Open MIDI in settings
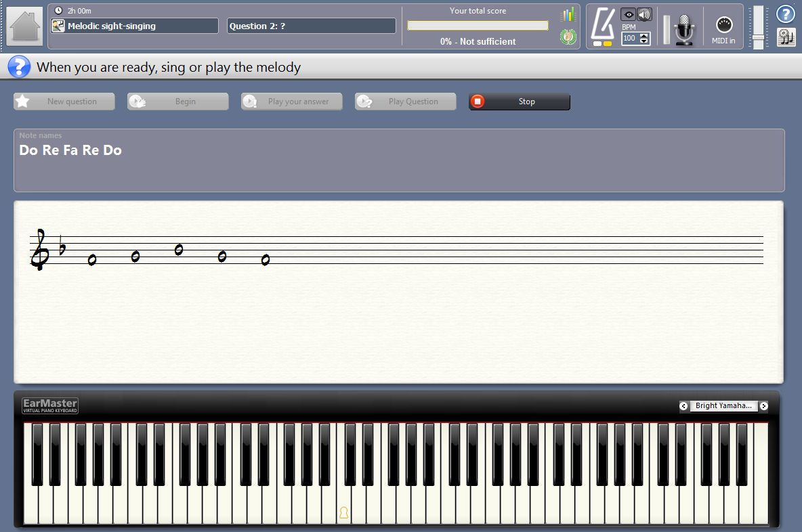 [723, 30]
